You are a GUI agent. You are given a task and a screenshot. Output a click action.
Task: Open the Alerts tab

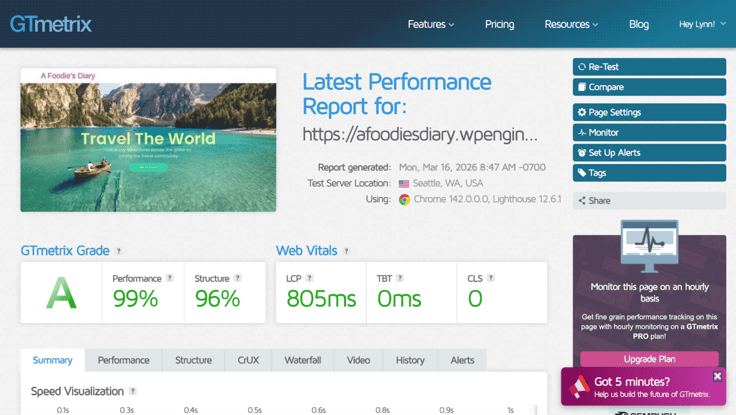pos(462,360)
